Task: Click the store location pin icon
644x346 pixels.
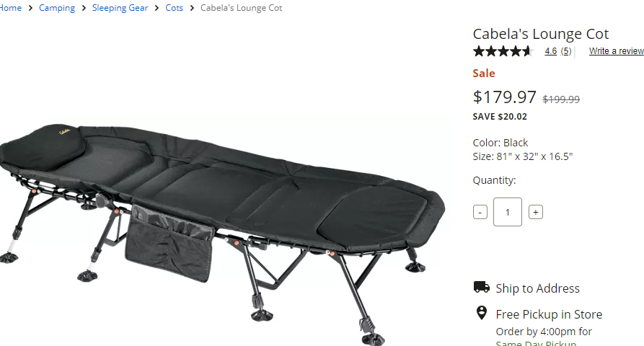Action: coord(481,313)
